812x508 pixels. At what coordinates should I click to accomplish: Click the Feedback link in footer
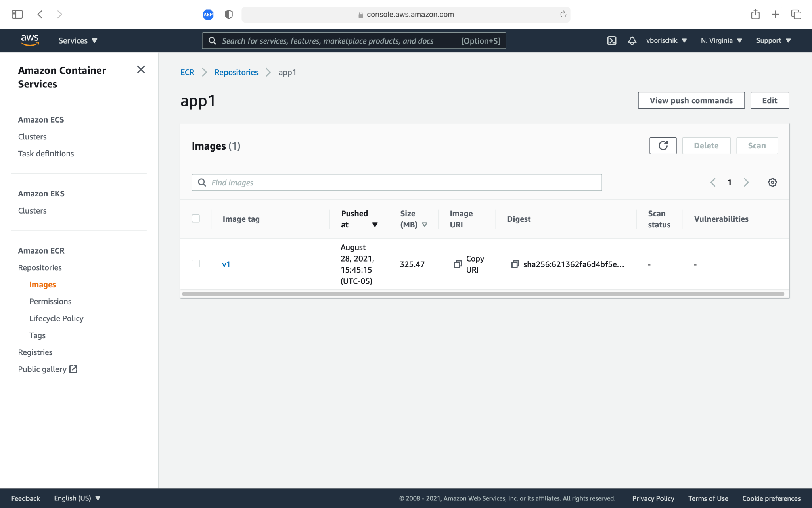click(25, 498)
